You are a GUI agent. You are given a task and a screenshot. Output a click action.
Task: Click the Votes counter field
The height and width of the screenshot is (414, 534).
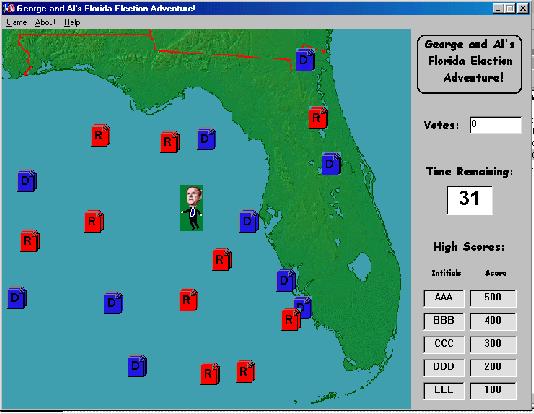(496, 125)
